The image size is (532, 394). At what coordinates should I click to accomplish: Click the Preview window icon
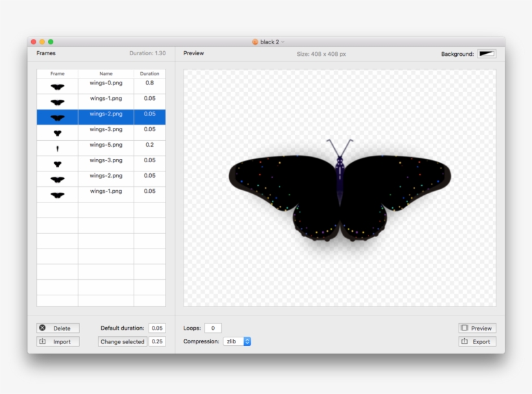pos(465,328)
